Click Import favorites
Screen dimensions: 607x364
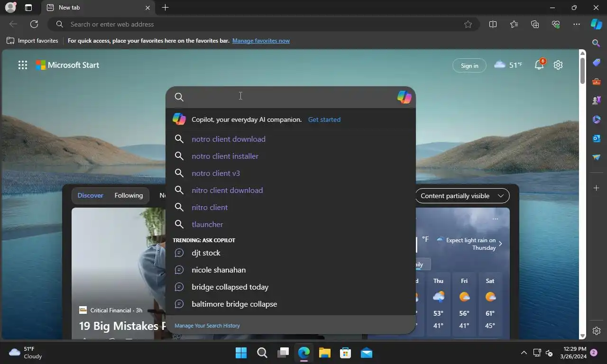click(32, 41)
